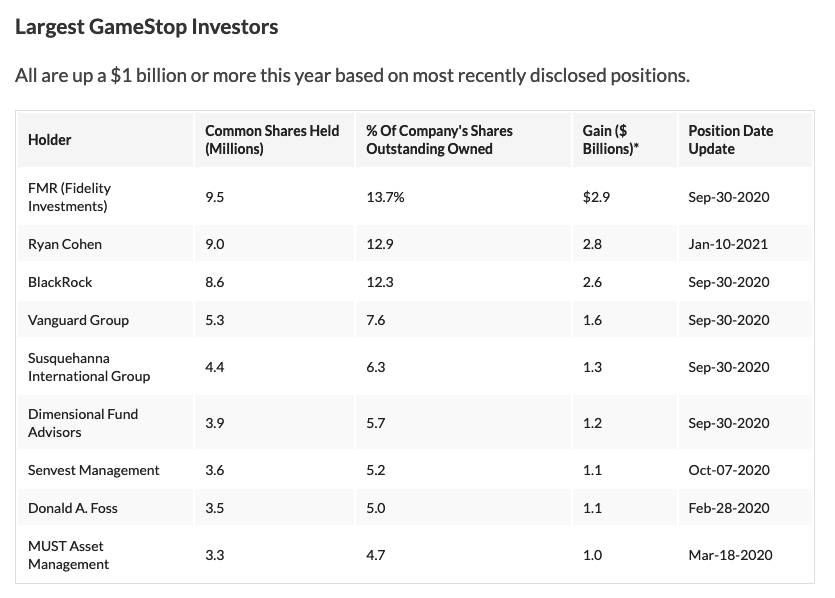Click the Largest GameStop Investors heading
This screenshot has width=835, height=598.
point(146,27)
